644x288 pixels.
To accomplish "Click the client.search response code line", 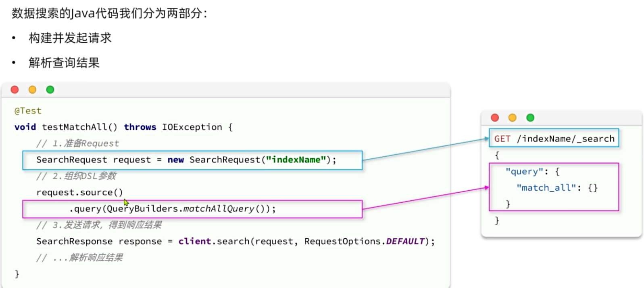I will point(236,242).
